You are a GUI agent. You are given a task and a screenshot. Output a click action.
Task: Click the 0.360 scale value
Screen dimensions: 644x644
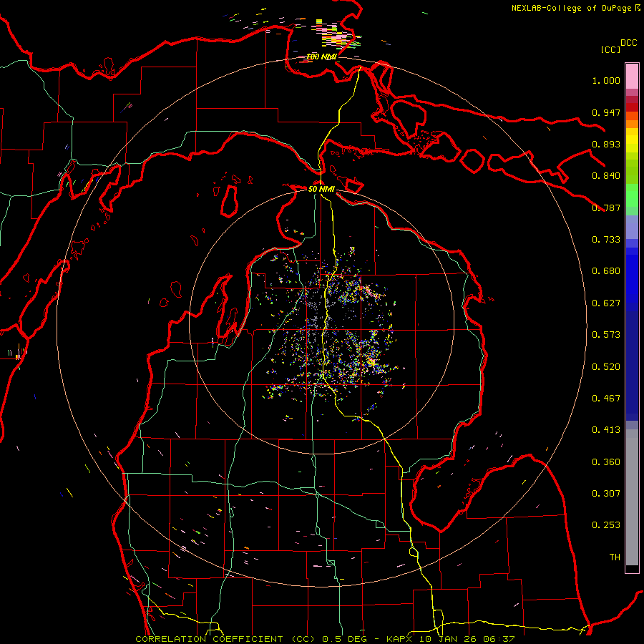606,462
